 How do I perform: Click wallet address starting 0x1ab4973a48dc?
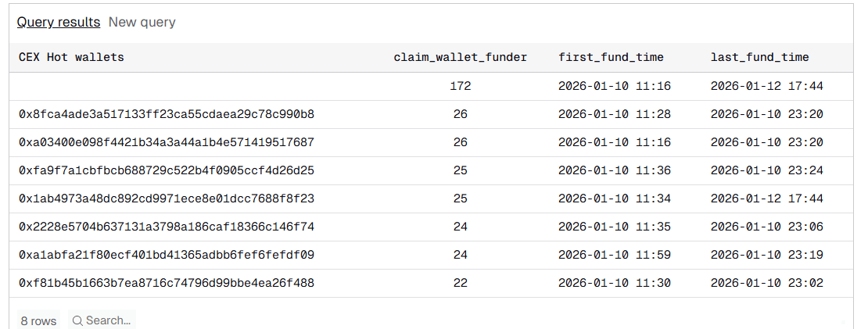click(167, 198)
